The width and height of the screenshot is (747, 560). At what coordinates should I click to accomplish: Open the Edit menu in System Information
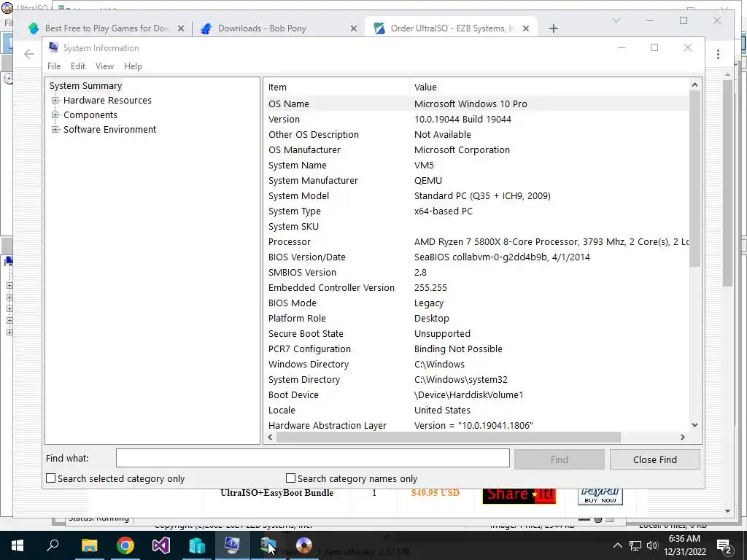(x=77, y=66)
